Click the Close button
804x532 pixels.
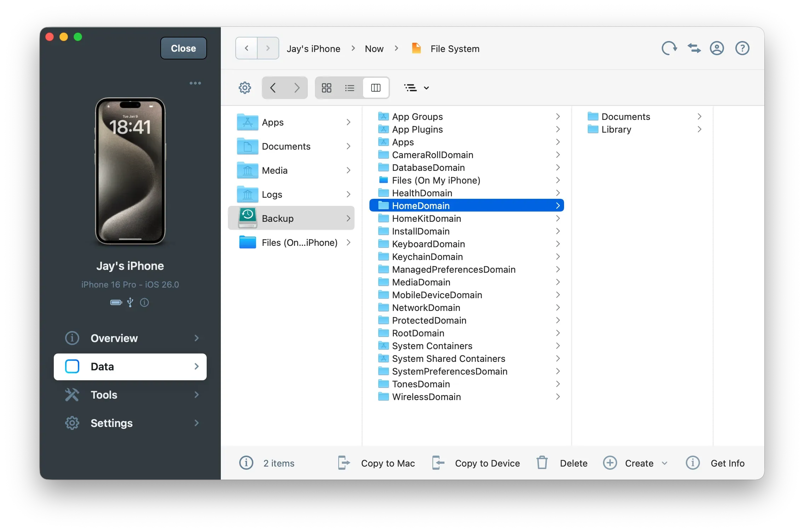coord(183,48)
